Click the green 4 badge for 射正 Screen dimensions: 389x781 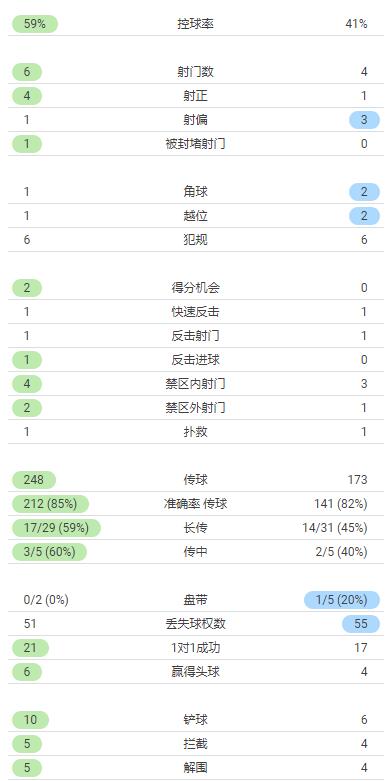click(27, 96)
